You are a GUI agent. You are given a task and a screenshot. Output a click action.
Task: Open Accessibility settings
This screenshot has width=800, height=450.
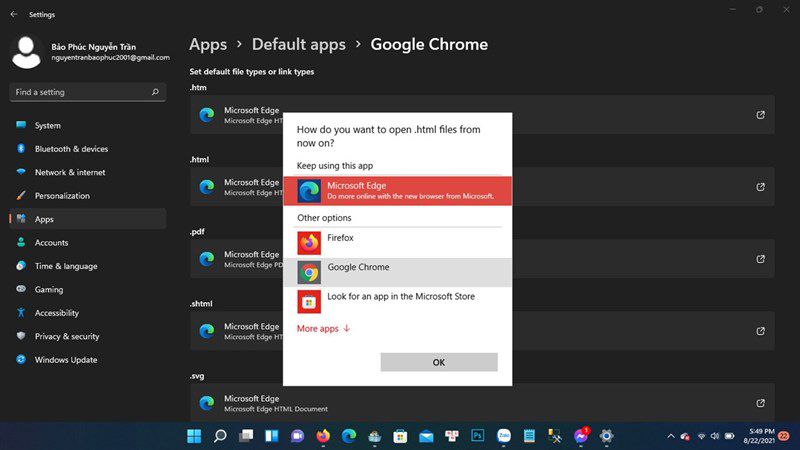(88, 313)
